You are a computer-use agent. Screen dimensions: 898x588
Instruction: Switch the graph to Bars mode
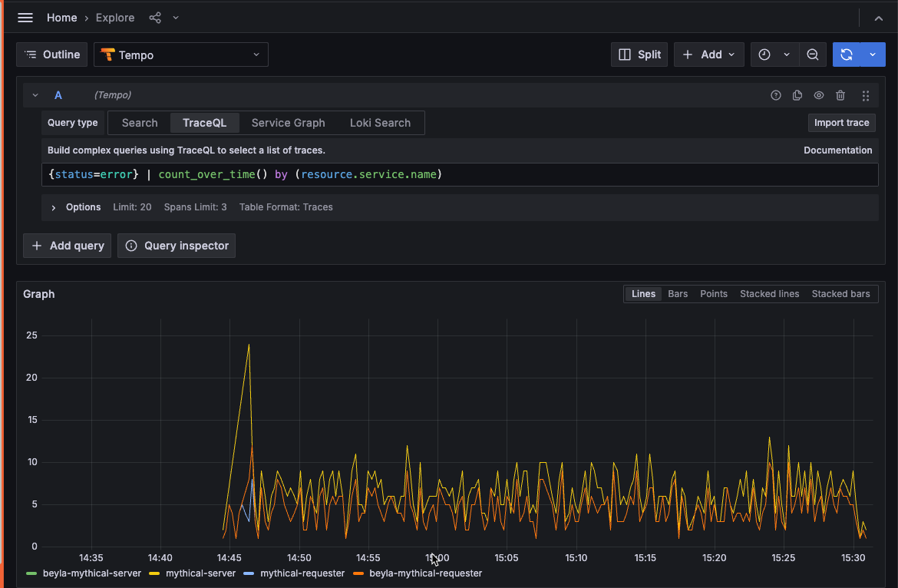677,293
